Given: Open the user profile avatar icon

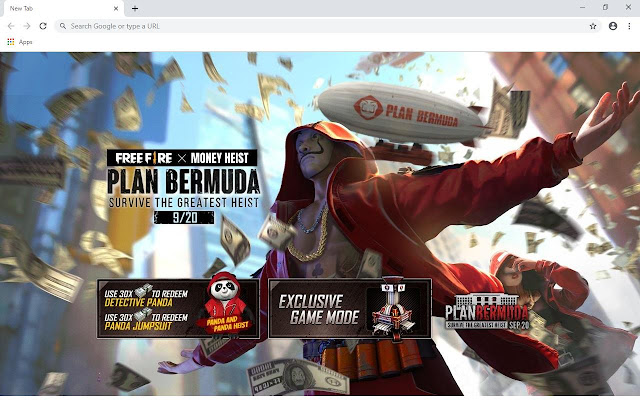Looking at the screenshot, I should coord(613,26).
